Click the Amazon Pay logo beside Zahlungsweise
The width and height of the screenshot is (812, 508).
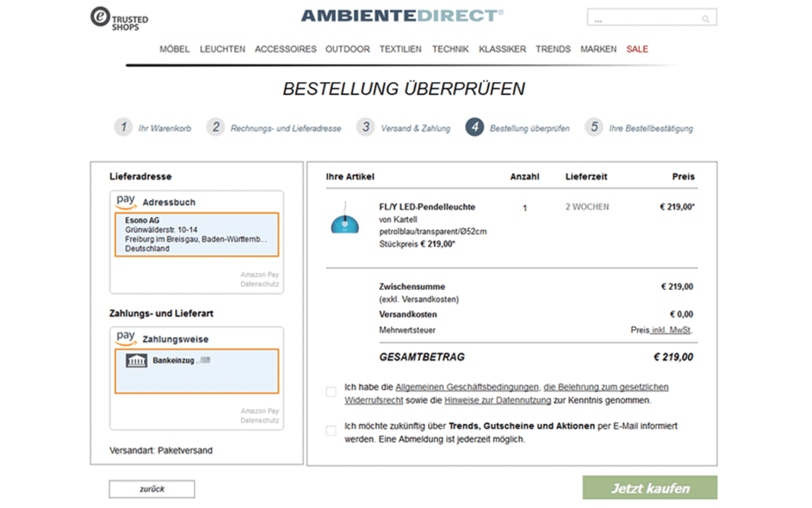[126, 338]
